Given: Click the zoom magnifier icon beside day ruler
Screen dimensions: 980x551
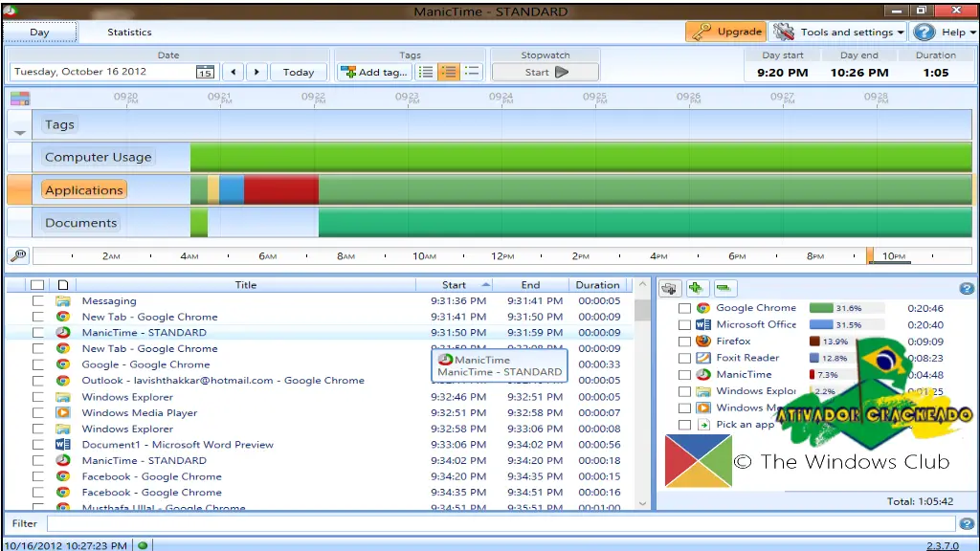Looking at the screenshot, I should (x=19, y=254).
